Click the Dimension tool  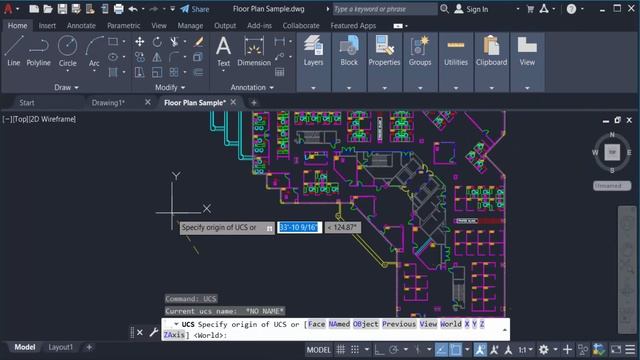click(x=254, y=51)
